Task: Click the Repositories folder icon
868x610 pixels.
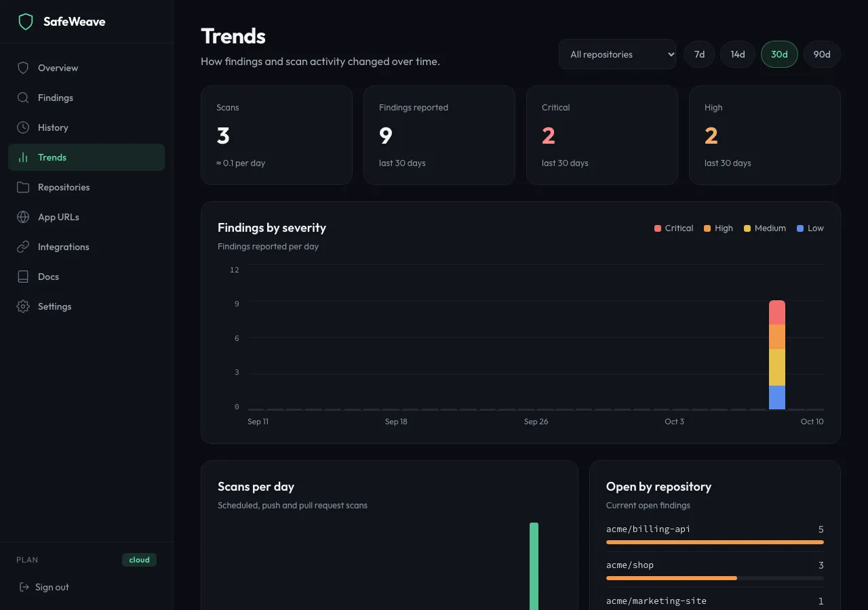Action: coord(23,187)
